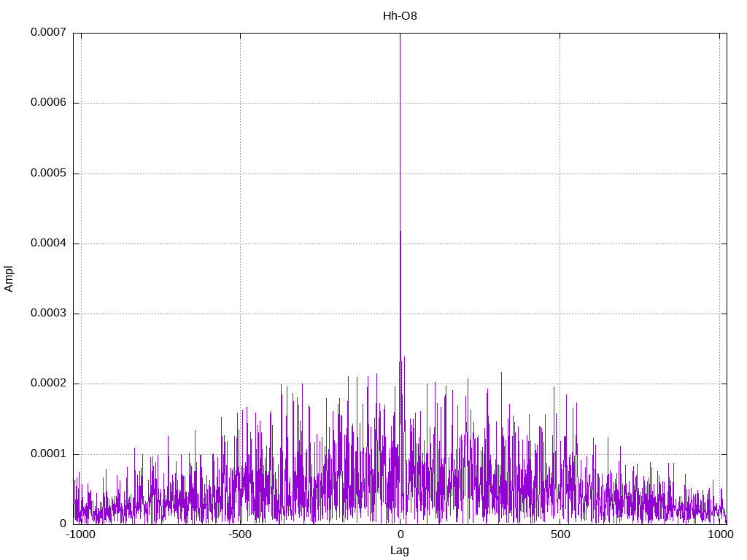
Task: Click the 0.0007 y-axis tick label
Action: pos(48,33)
